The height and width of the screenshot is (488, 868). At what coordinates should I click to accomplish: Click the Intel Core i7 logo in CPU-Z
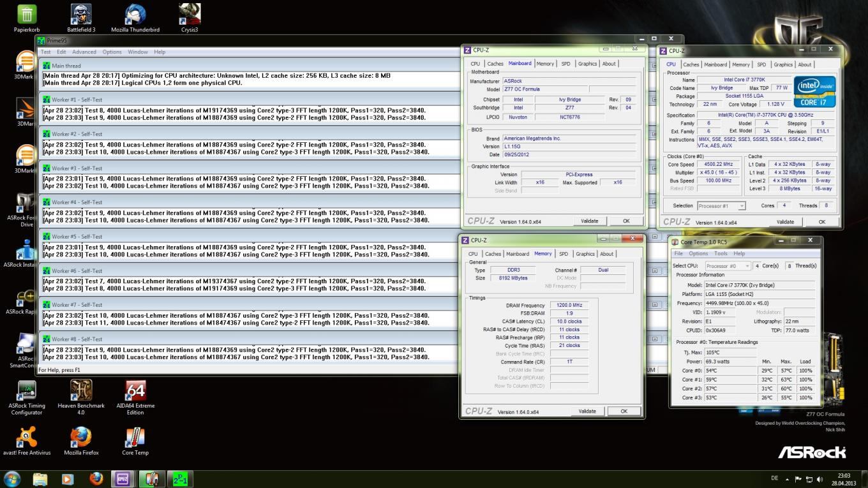814,92
